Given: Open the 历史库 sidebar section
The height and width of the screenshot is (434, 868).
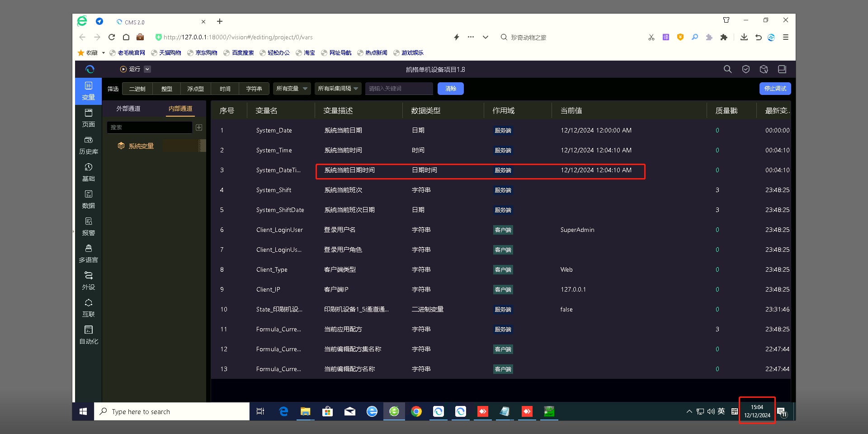Looking at the screenshot, I should pos(89,145).
